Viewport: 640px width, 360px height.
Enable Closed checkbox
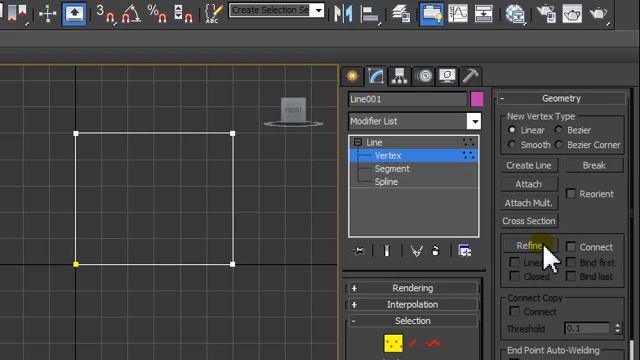point(514,276)
